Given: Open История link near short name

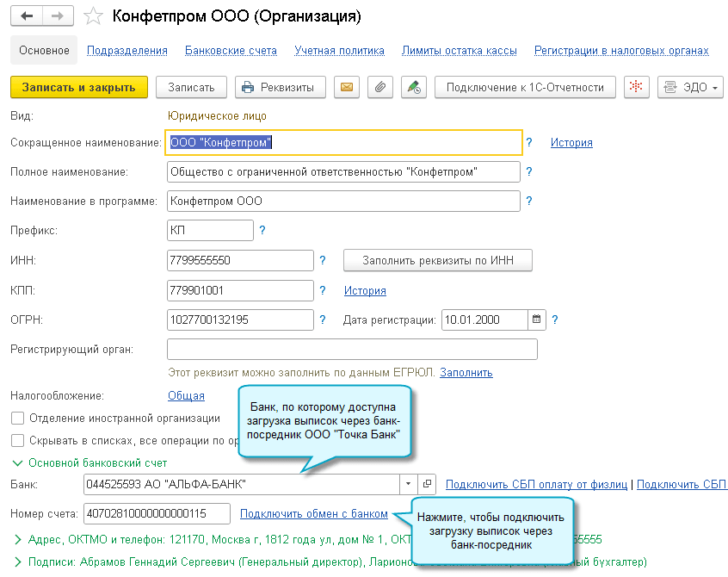Looking at the screenshot, I should (571, 143).
